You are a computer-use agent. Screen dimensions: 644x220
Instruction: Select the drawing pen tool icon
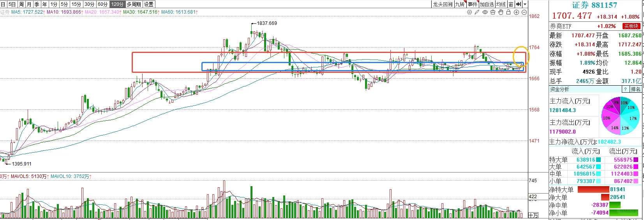[477, 12]
